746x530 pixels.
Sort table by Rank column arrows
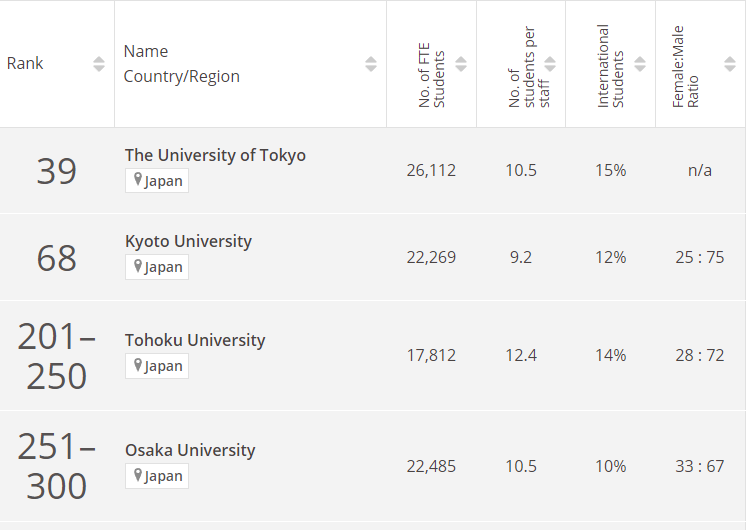98,64
